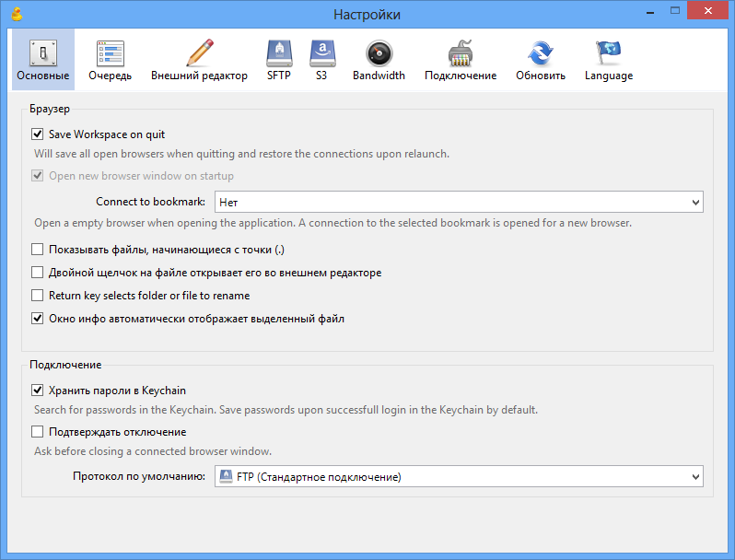Select the Bandwidth gauge icon
This screenshot has width=735, height=560.
tap(379, 53)
